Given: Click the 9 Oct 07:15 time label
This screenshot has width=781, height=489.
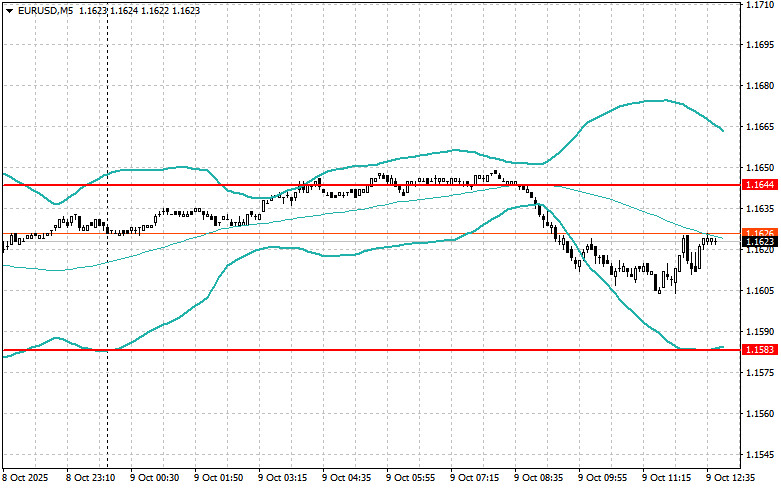Looking at the screenshot, I should pyautogui.click(x=474, y=478).
